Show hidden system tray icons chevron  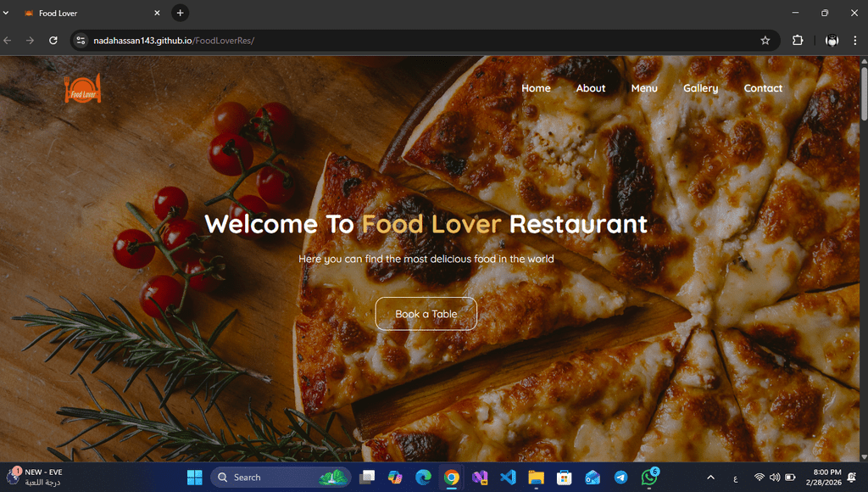710,478
